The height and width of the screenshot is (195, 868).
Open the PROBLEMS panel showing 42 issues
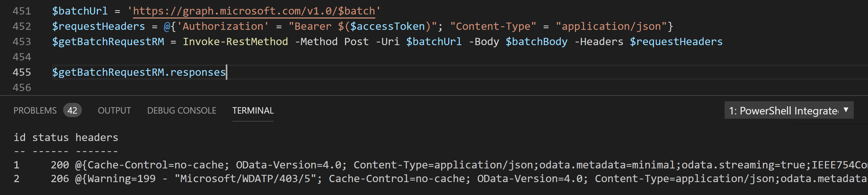tap(35, 110)
